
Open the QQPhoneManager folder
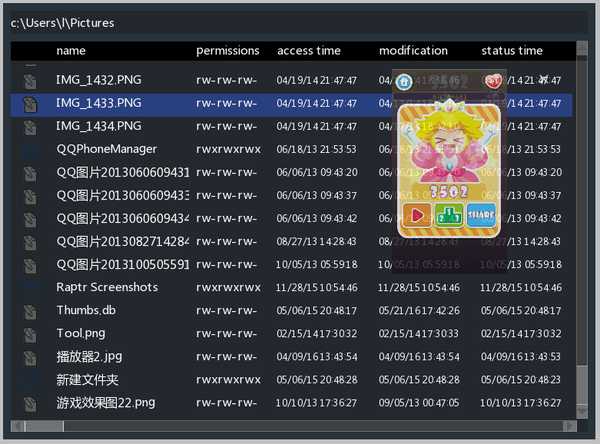[x=107, y=149]
